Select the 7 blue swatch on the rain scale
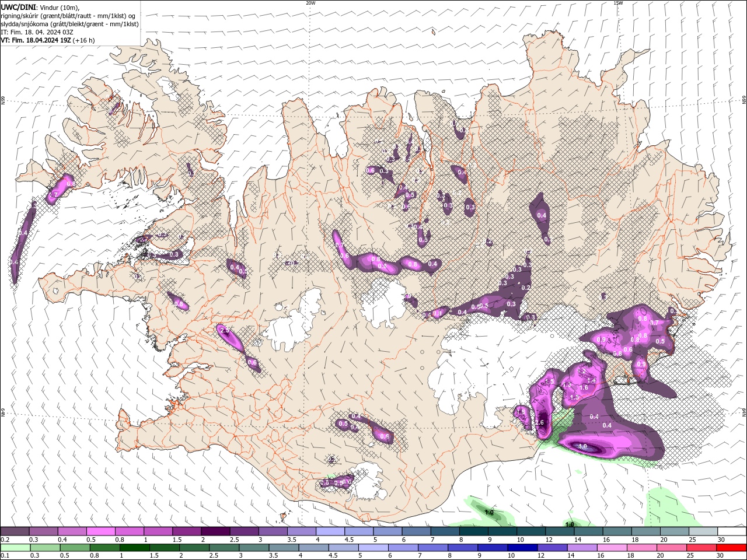 click(x=432, y=548)
